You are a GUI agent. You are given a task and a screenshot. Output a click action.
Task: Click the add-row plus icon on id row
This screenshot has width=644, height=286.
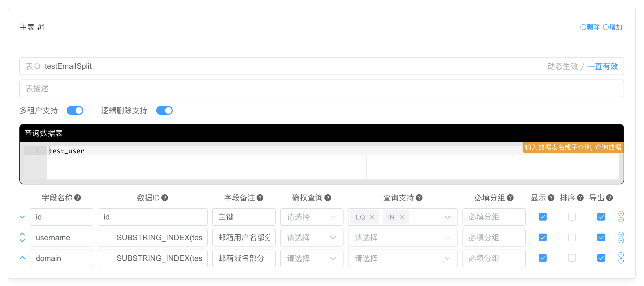point(621,214)
